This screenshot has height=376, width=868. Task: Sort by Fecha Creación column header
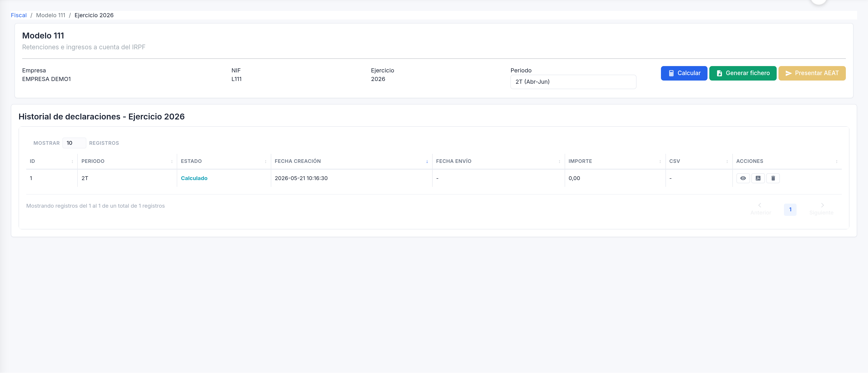pyautogui.click(x=351, y=161)
